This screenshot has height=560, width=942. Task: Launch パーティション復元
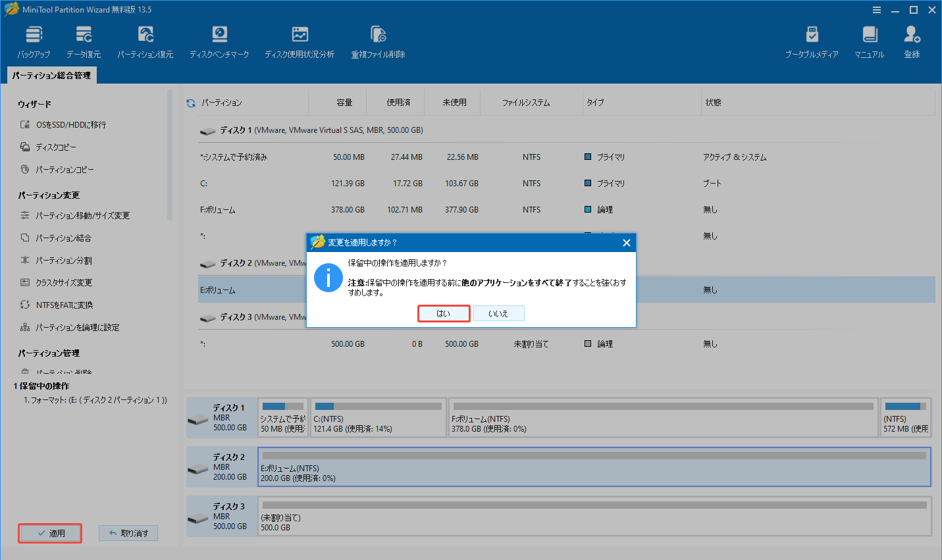(x=145, y=41)
